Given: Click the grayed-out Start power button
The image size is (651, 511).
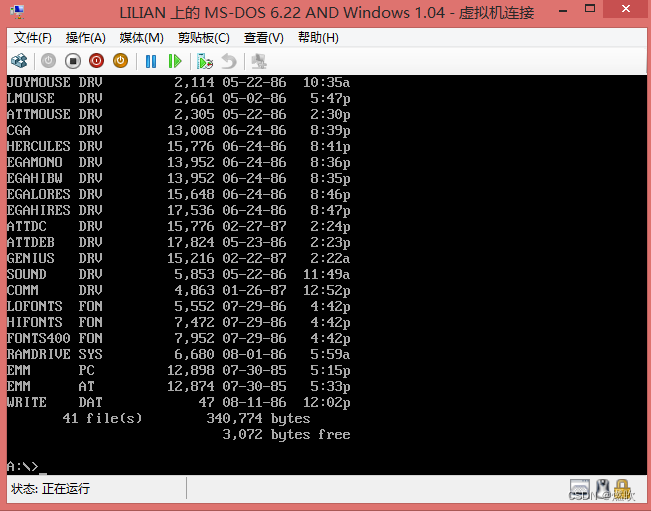Looking at the screenshot, I should click(48, 61).
